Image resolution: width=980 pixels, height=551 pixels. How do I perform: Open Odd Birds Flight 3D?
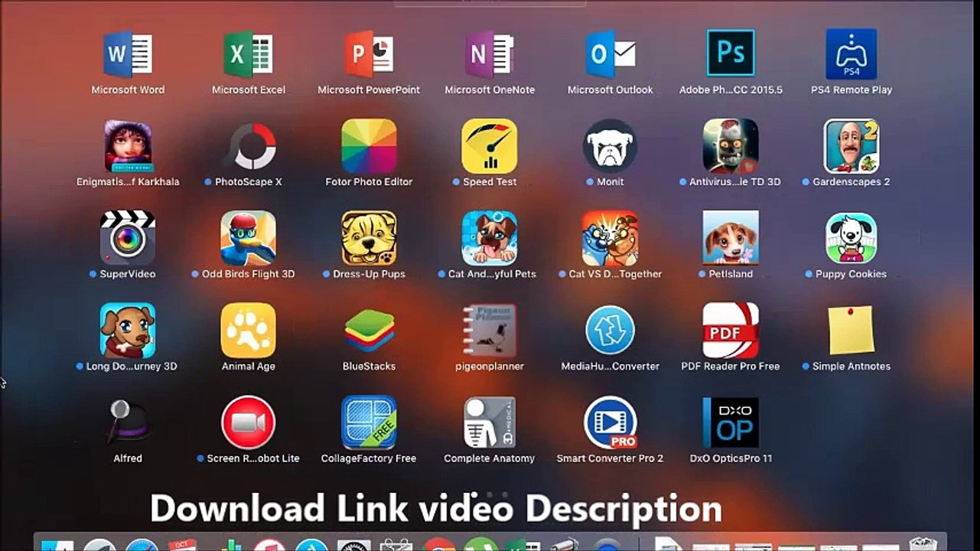(x=249, y=238)
